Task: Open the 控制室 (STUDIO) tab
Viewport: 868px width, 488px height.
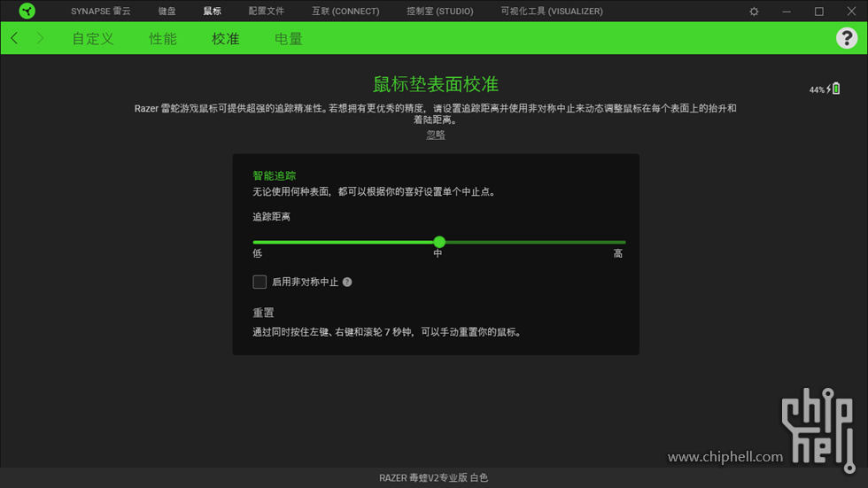Action: pos(440,11)
